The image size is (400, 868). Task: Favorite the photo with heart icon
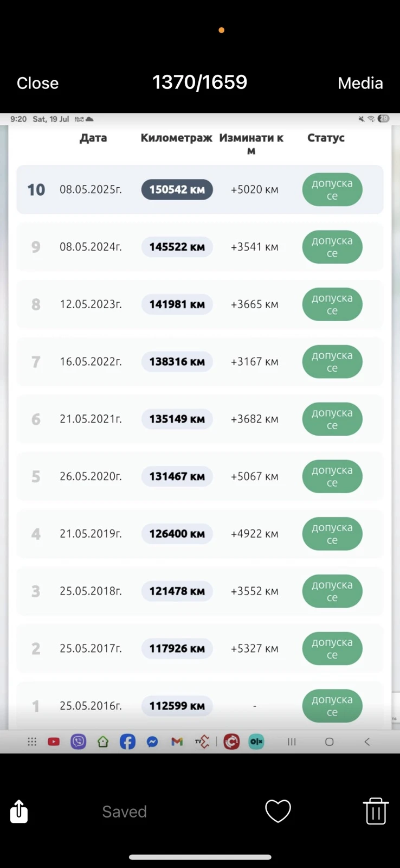coord(278,811)
